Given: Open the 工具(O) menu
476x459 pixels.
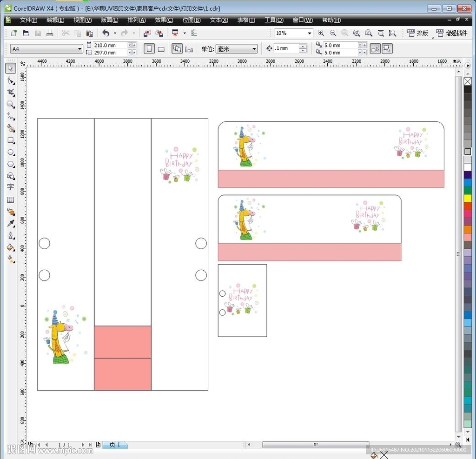Looking at the screenshot, I should pos(274,20).
